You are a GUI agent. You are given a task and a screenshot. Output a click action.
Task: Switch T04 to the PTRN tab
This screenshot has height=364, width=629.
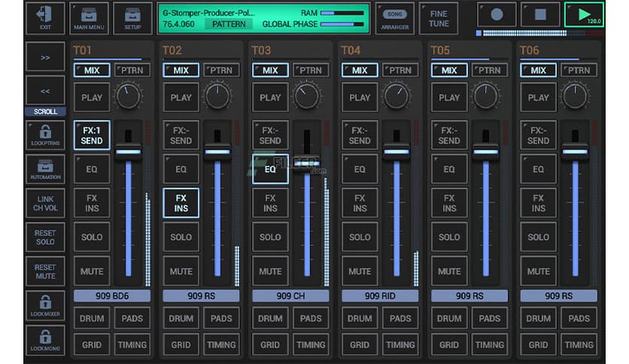tap(400, 70)
